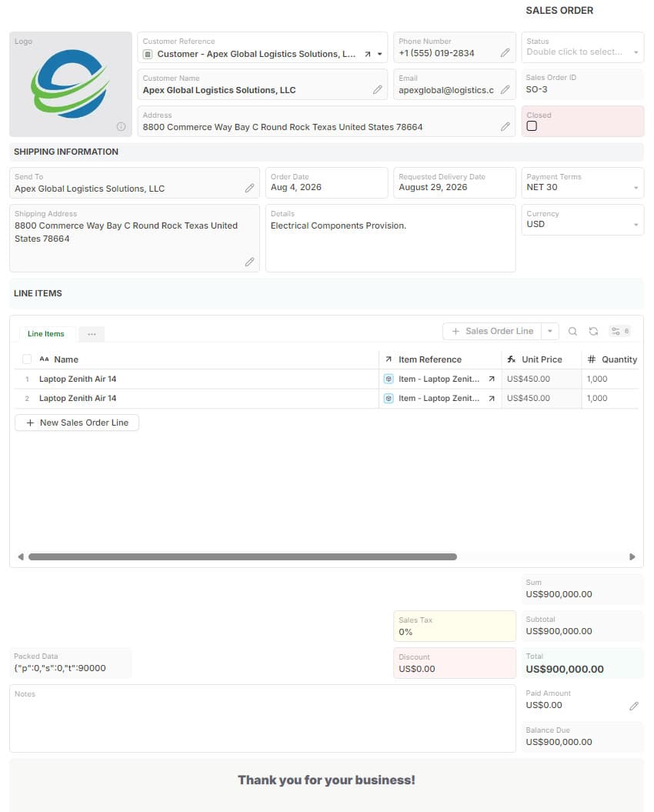Click row 1 unit price US$450.00
The image size is (654, 812).
click(x=528, y=379)
